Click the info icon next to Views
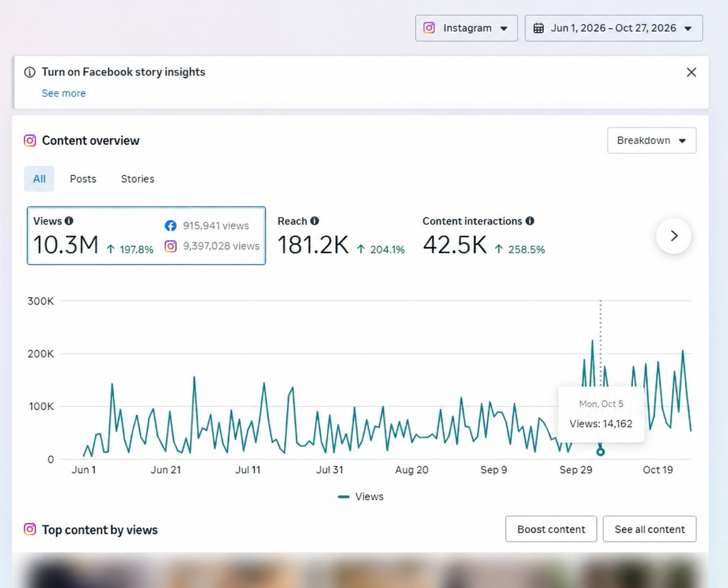Viewport: 728px width, 588px height. pyautogui.click(x=69, y=221)
